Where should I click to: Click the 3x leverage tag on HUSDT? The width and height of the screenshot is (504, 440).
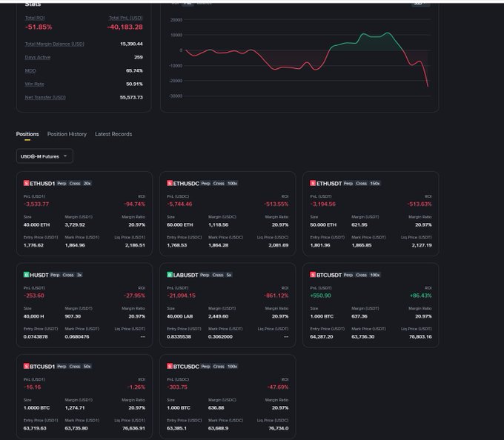coord(79,275)
